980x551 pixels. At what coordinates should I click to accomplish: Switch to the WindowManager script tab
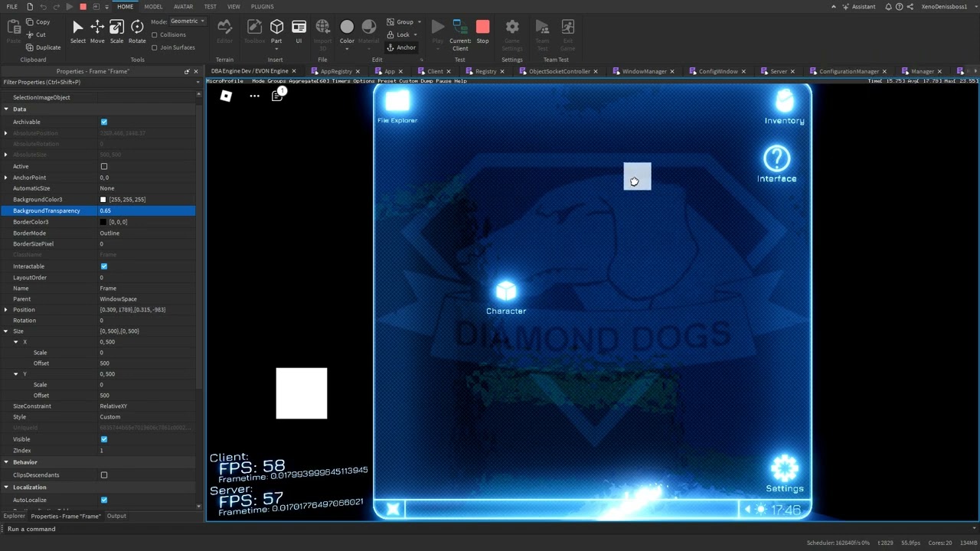644,71
